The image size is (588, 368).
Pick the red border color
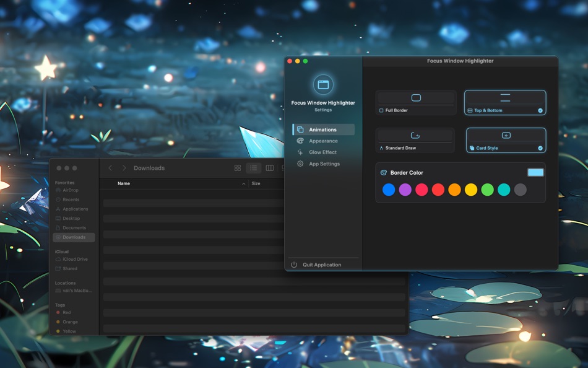(438, 190)
